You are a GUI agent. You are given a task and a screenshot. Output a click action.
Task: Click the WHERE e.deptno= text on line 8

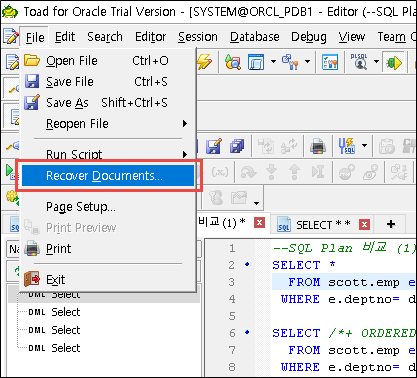tap(340, 367)
